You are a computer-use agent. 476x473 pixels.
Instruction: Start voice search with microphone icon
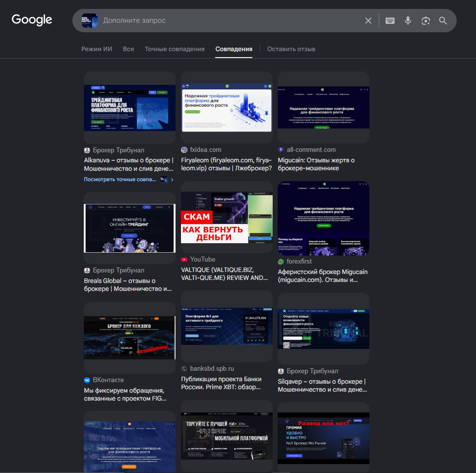[x=408, y=21]
